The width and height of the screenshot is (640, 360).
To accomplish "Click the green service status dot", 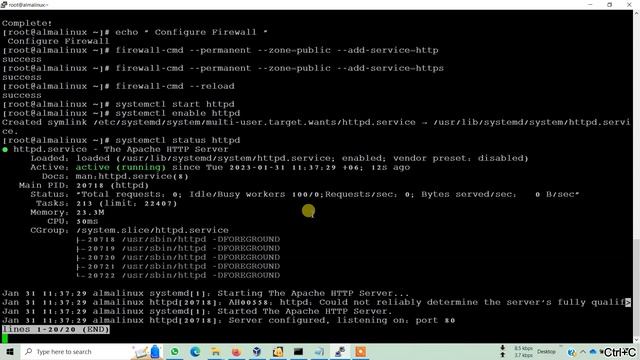I will coord(5,149).
